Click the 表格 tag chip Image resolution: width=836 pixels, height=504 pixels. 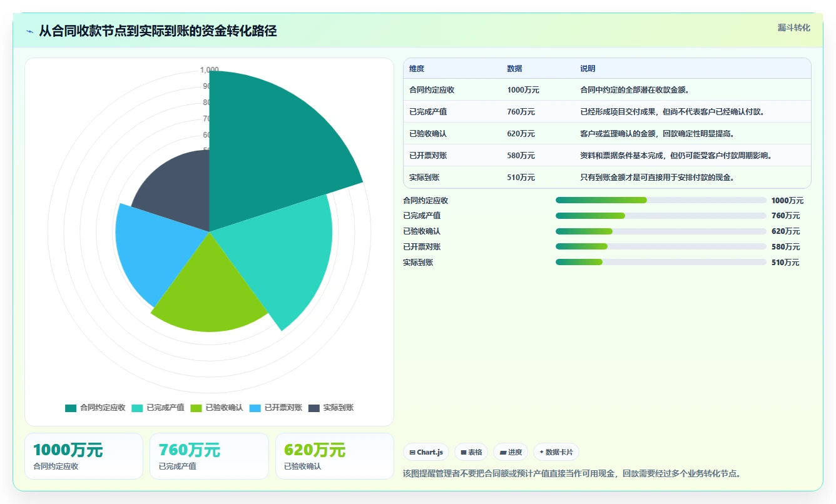471,452
